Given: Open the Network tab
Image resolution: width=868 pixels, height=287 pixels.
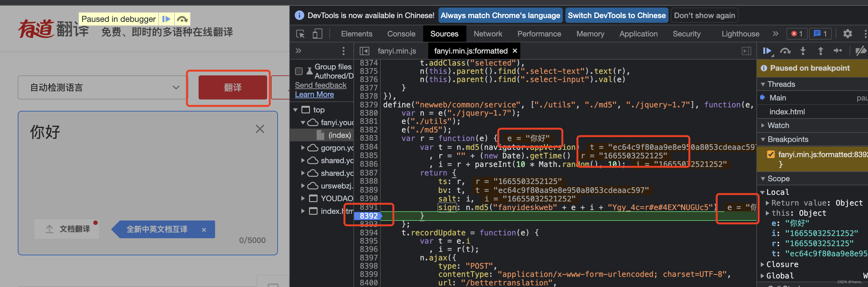Looking at the screenshot, I should tap(488, 34).
